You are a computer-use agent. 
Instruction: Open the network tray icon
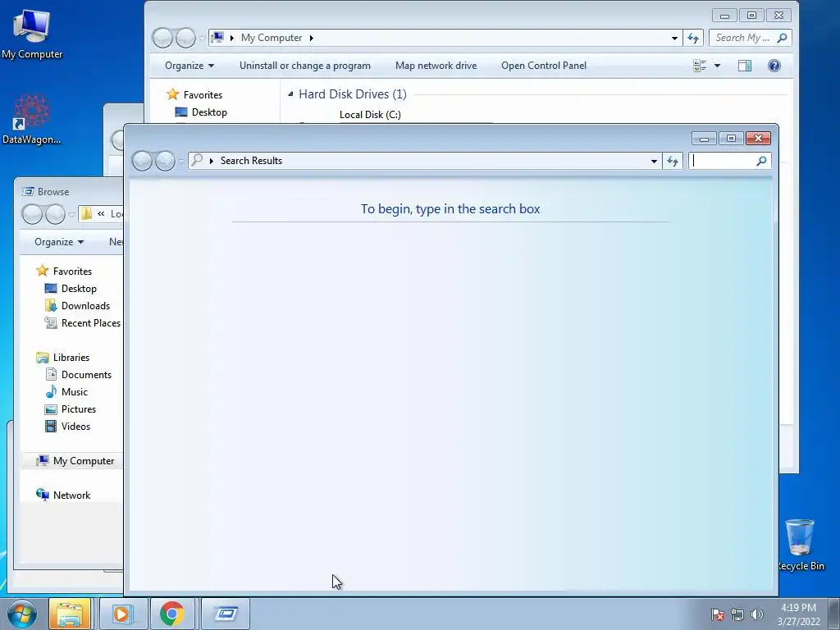pos(737,614)
